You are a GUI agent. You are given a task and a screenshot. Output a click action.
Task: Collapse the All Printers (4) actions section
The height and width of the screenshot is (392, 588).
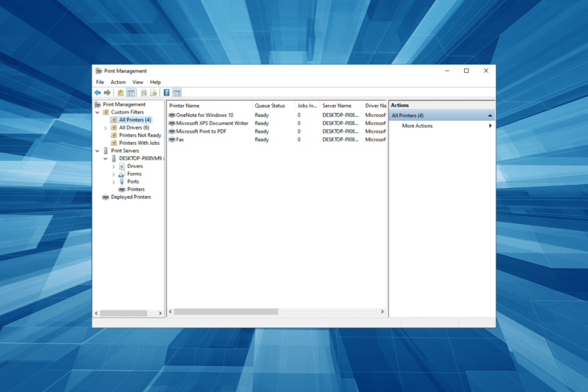[488, 115]
